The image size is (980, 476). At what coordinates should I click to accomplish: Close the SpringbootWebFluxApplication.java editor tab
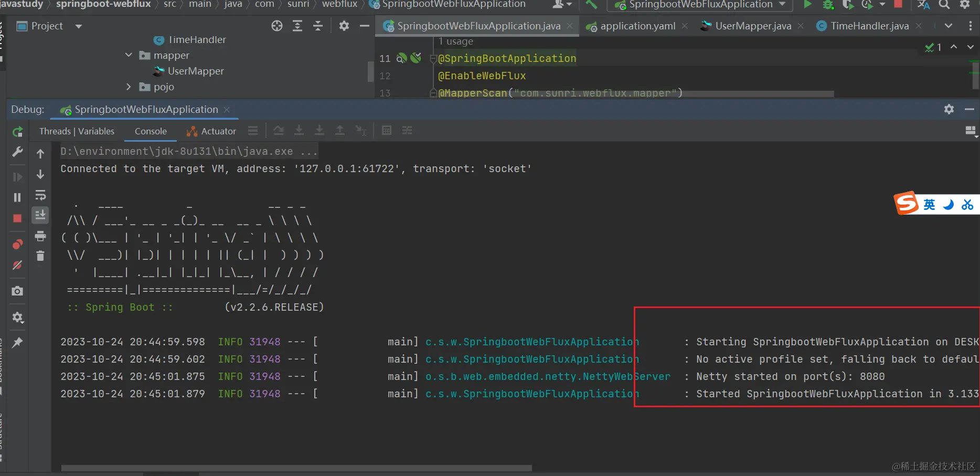pyautogui.click(x=570, y=26)
